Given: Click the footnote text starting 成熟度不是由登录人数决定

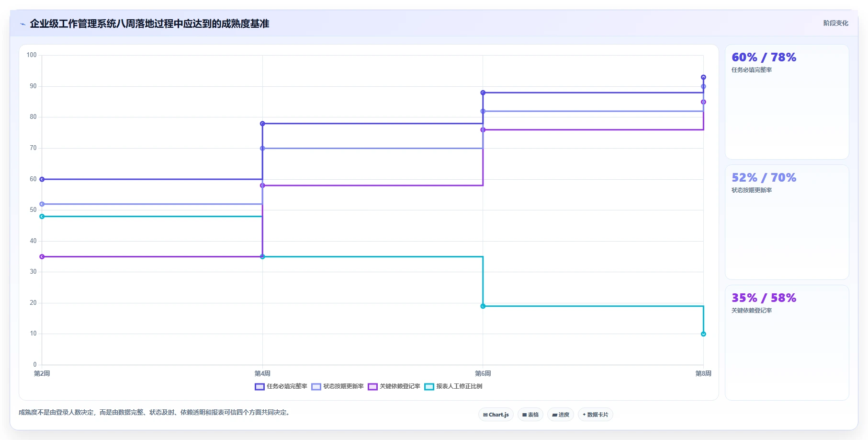Looking at the screenshot, I should pyautogui.click(x=155, y=412).
